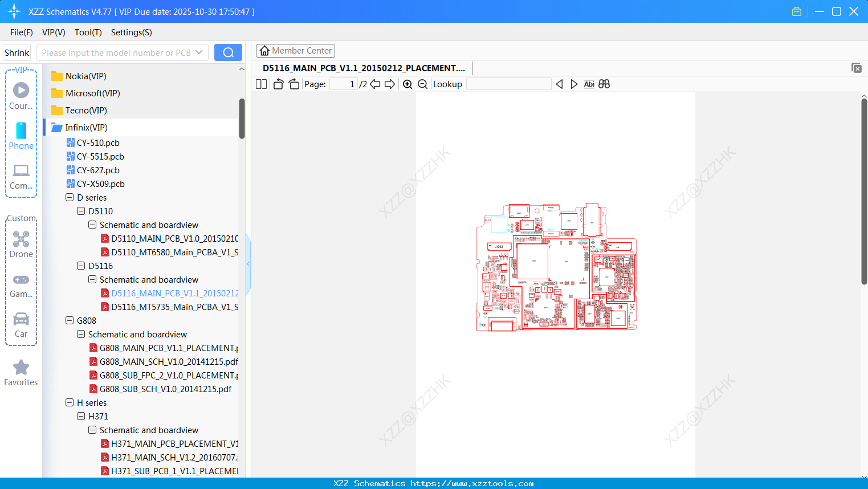Toggle two-page split view mode
Image resolution: width=868 pixels, height=489 pixels.
(x=261, y=84)
